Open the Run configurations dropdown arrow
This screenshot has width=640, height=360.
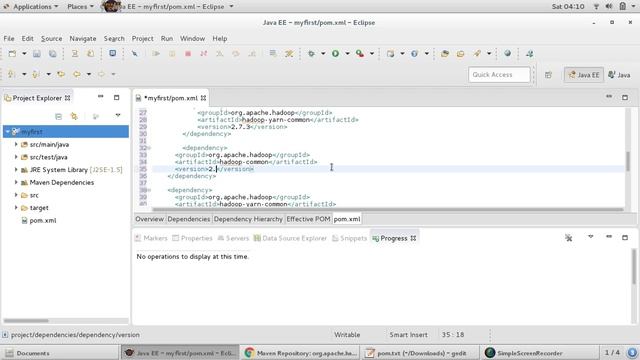point(347,53)
